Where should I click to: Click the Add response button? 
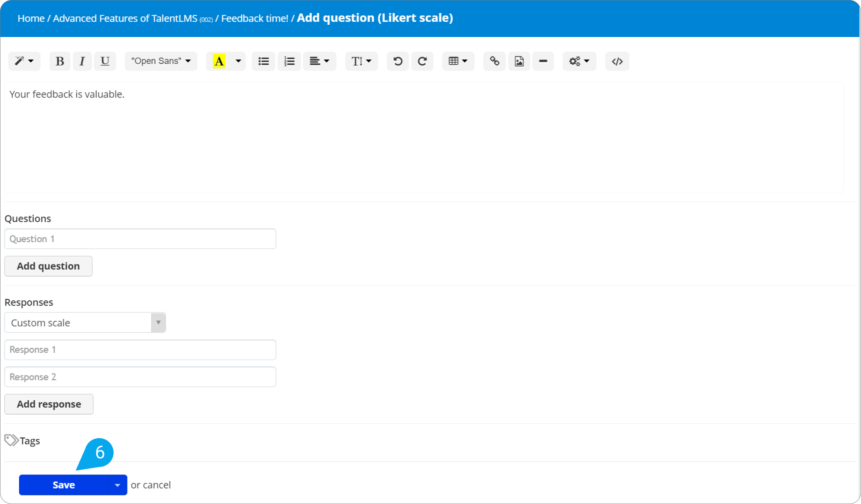click(49, 404)
